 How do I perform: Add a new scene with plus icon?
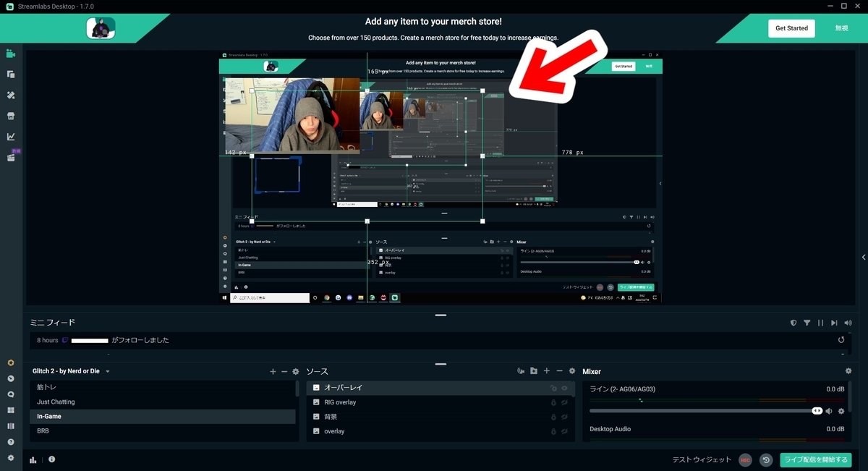pyautogui.click(x=273, y=371)
